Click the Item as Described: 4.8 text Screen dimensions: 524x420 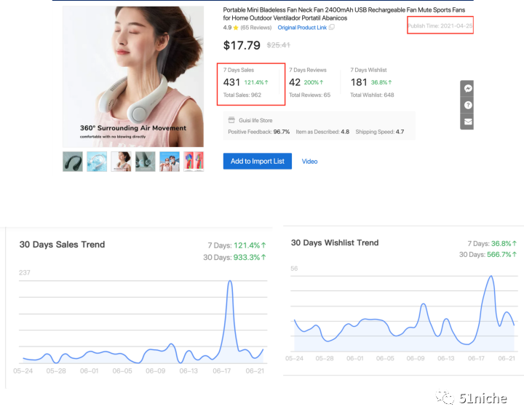(322, 132)
